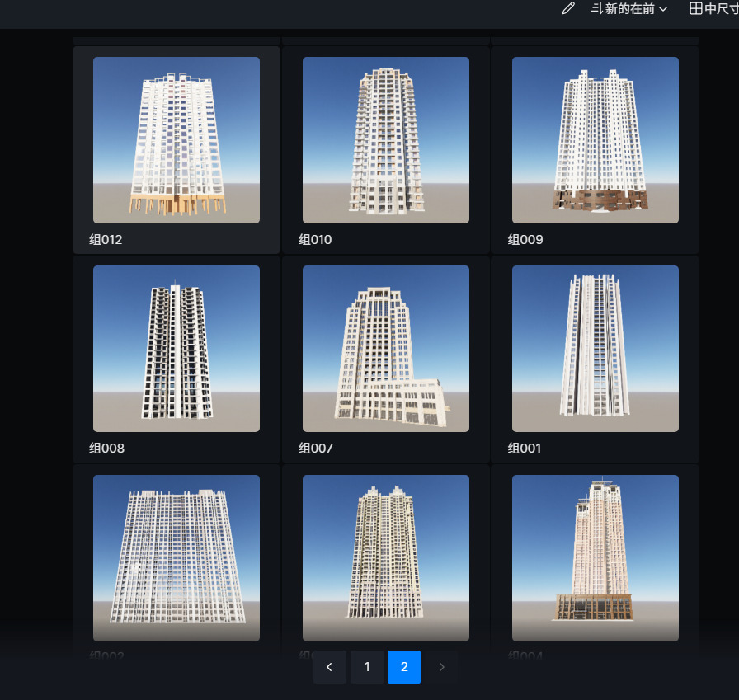Select the 组007 building with podium thumbnail
739x700 pixels.
coord(386,349)
